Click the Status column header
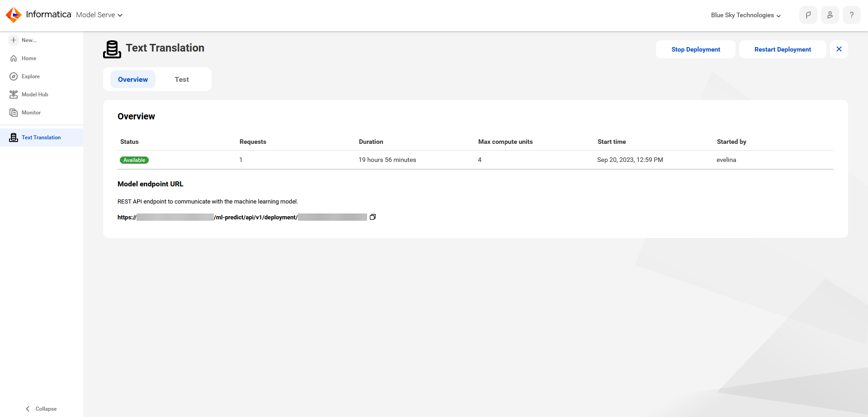 (129, 142)
